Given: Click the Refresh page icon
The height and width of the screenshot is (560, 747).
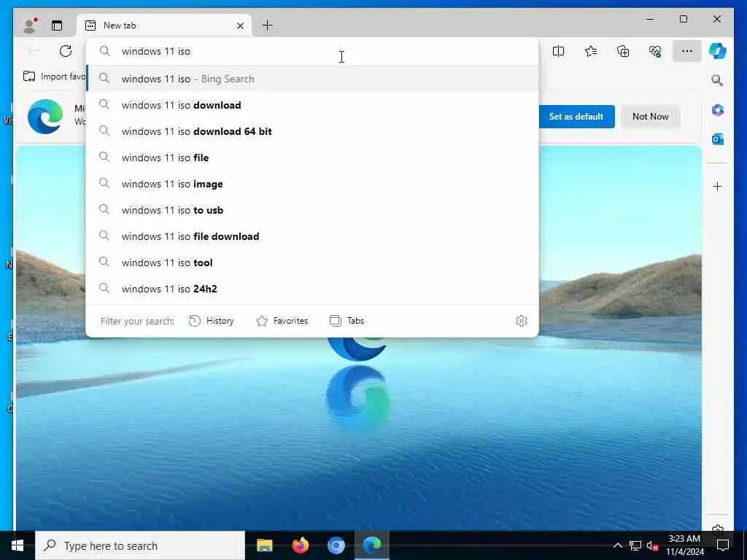Looking at the screenshot, I should 65,51.
